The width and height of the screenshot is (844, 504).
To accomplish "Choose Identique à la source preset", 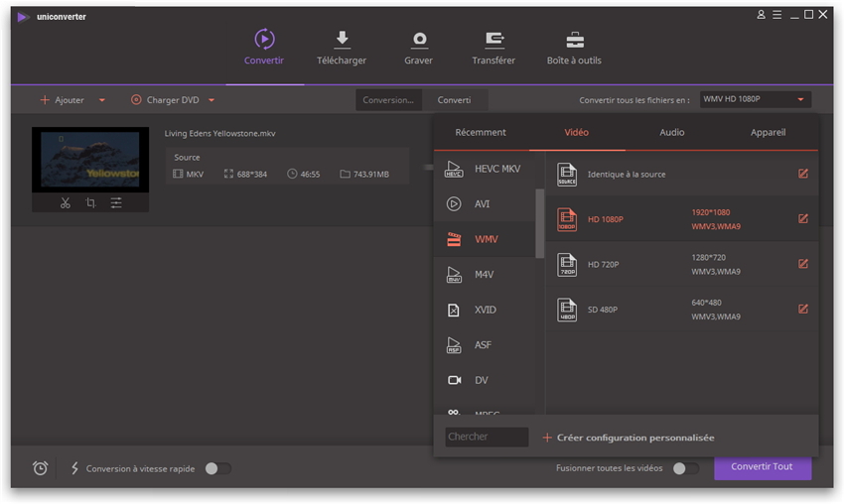I will pos(681,174).
